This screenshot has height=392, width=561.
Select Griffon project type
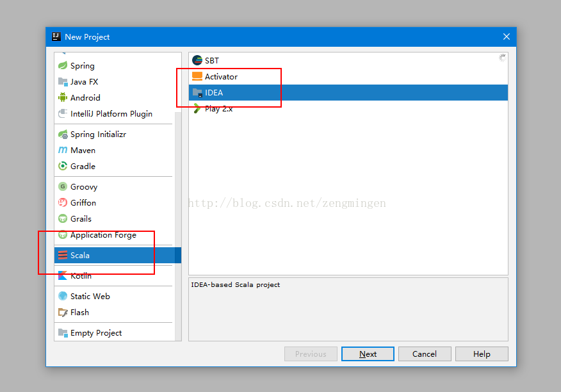(115, 202)
